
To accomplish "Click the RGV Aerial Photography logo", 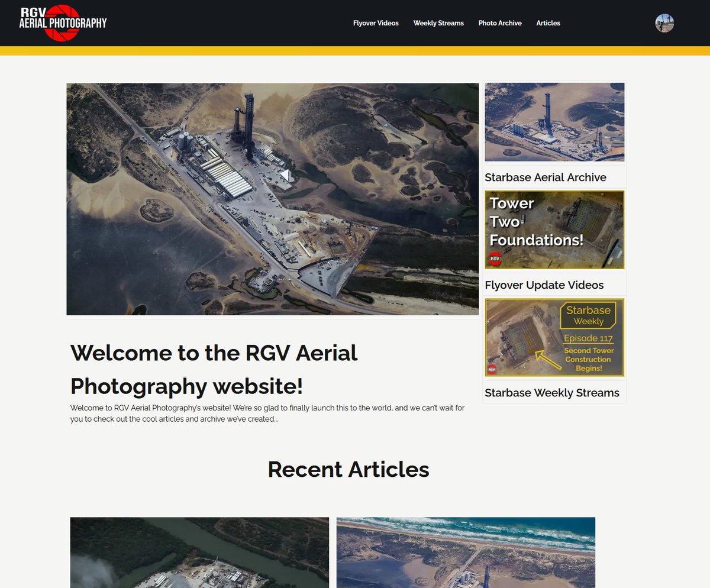I will pyautogui.click(x=63, y=22).
